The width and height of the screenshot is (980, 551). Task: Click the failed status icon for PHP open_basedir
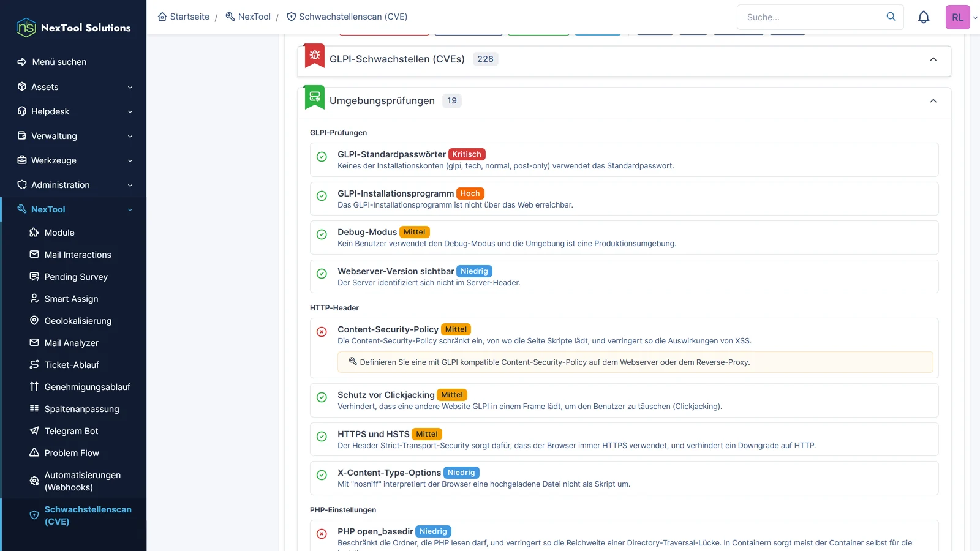click(322, 534)
